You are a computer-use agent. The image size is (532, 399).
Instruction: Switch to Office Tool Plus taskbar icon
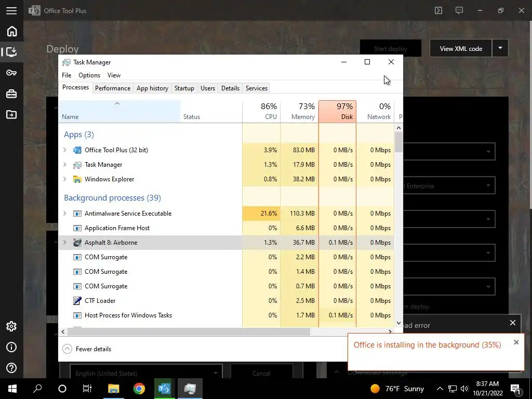coord(165,389)
